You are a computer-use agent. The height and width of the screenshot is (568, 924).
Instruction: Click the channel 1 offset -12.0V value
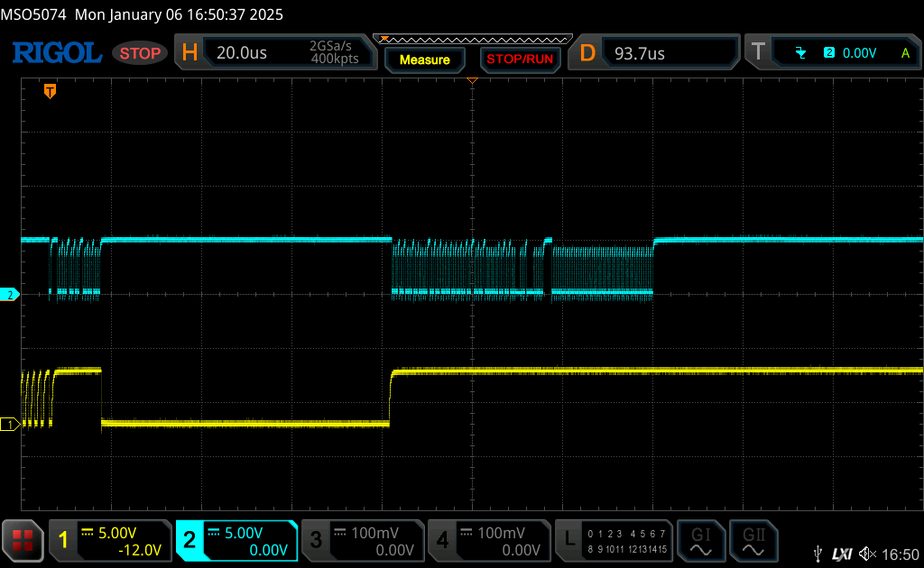(140, 550)
